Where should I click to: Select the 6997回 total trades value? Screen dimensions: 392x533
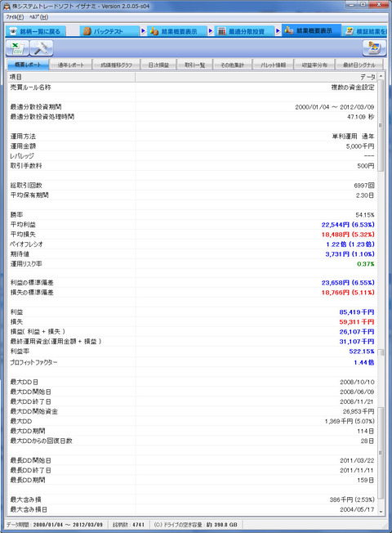(x=363, y=186)
